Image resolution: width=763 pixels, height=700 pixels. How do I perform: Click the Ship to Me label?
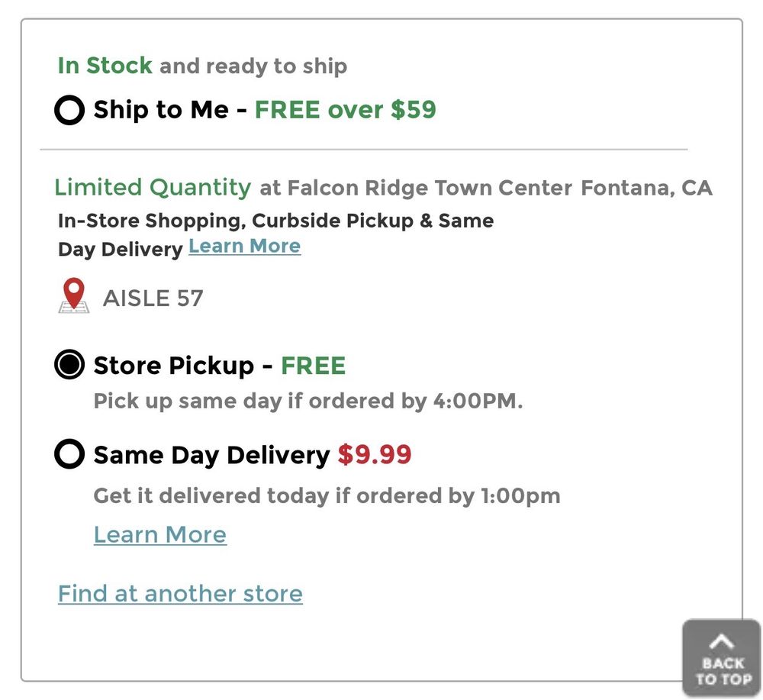160,110
